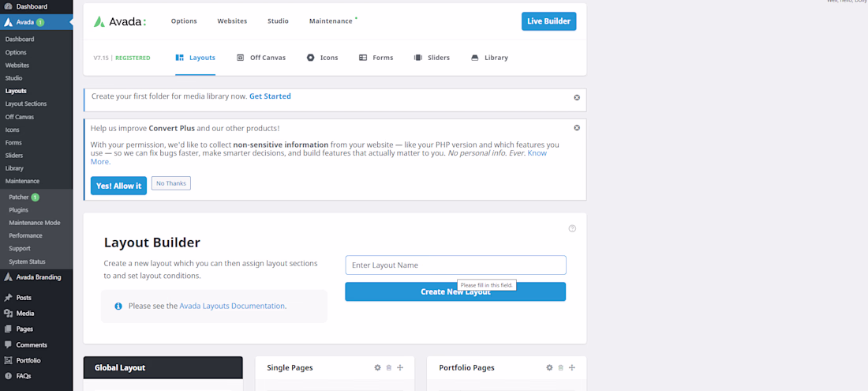Click the FAQs sidebar icon
Screen dimensions: 868x391
click(x=9, y=376)
